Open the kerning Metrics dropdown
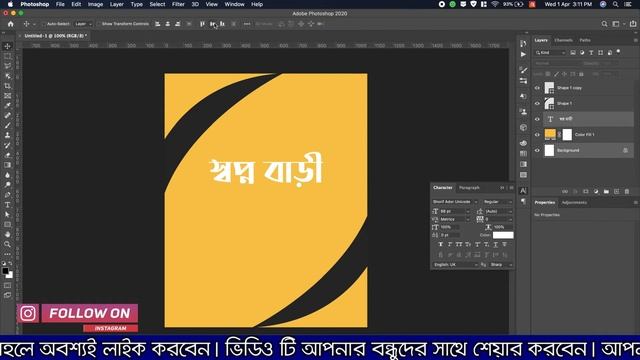Viewport: 640px width, 360px height. (x=468, y=219)
